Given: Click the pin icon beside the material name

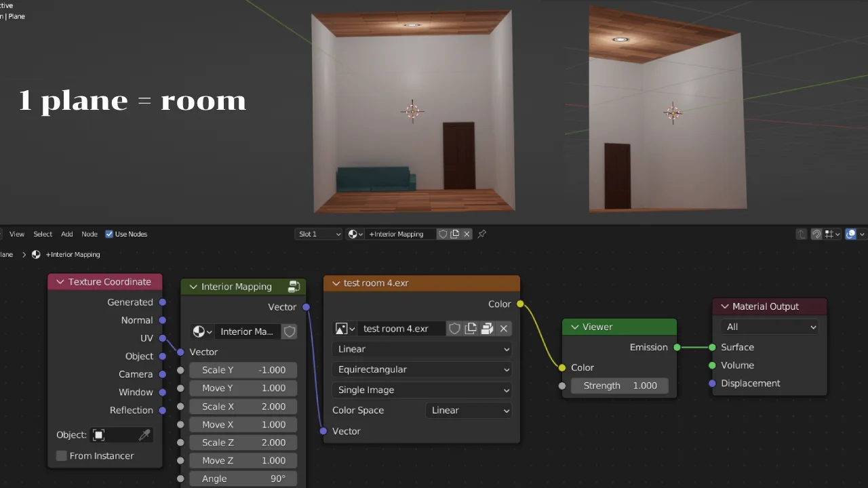Looking at the screenshot, I should point(482,234).
